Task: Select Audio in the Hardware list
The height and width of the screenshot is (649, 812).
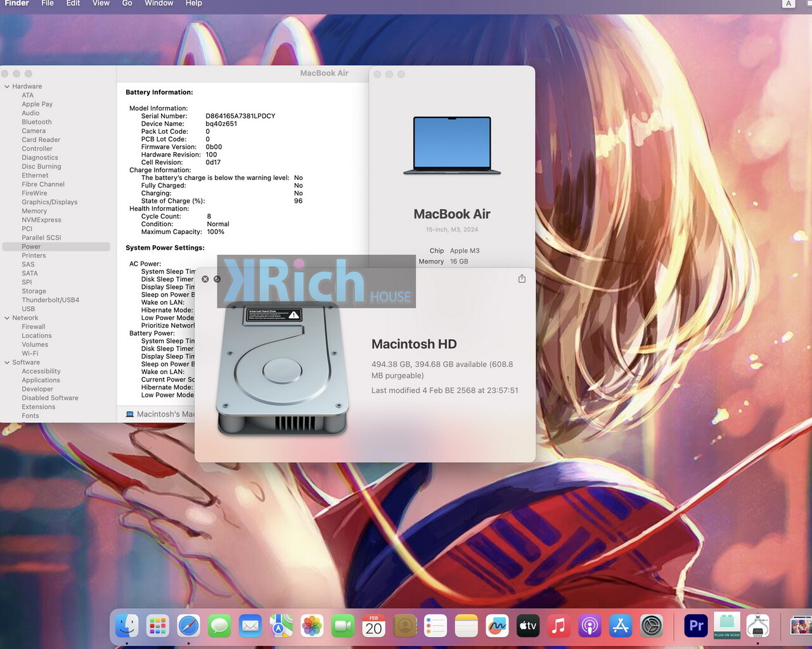Action: (30, 113)
